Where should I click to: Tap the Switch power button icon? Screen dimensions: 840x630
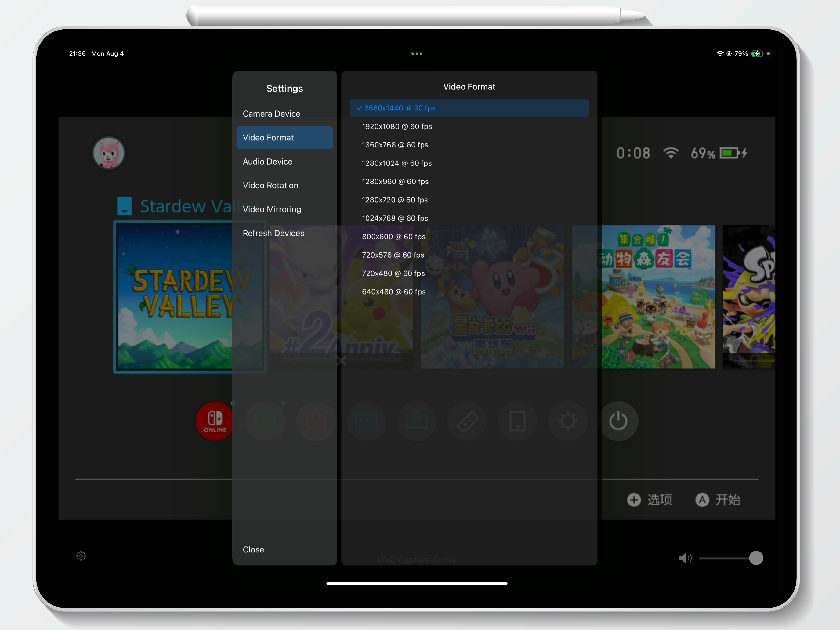point(618,421)
